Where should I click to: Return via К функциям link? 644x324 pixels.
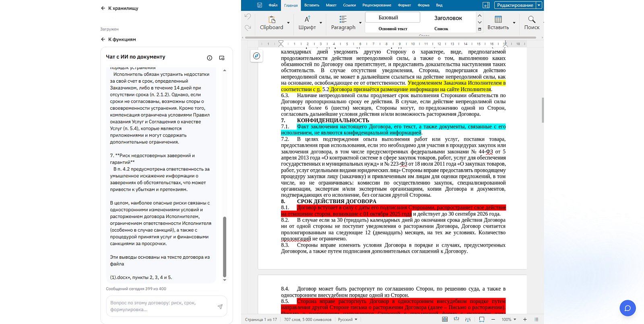coord(118,39)
